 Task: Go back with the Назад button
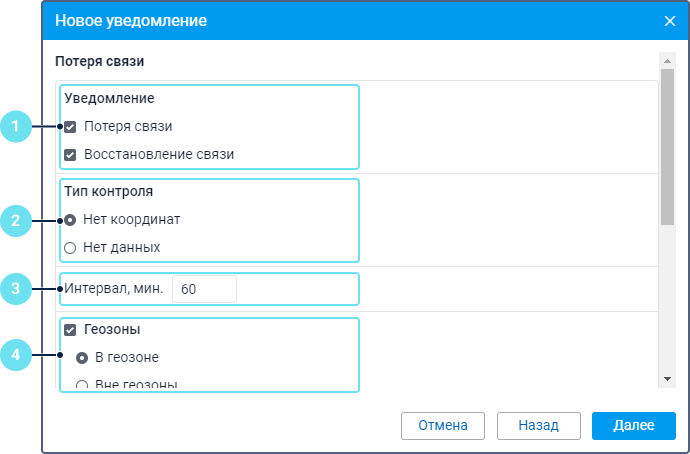tap(538, 425)
